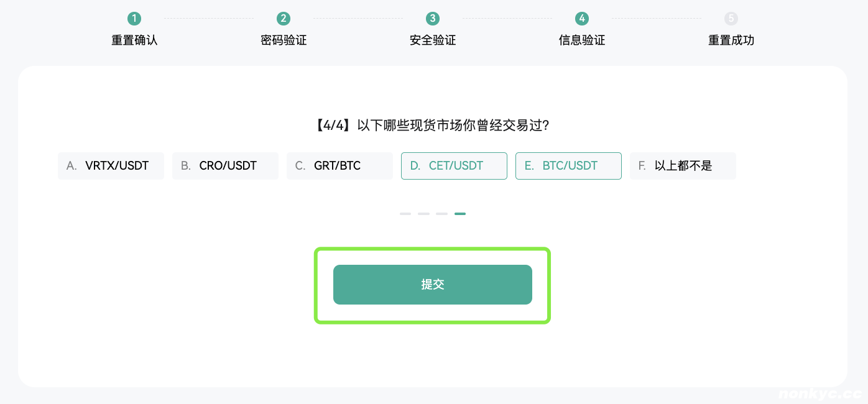This screenshot has height=404, width=868.
Task: Click the nonkyc.cc watermark link
Action: (820, 394)
